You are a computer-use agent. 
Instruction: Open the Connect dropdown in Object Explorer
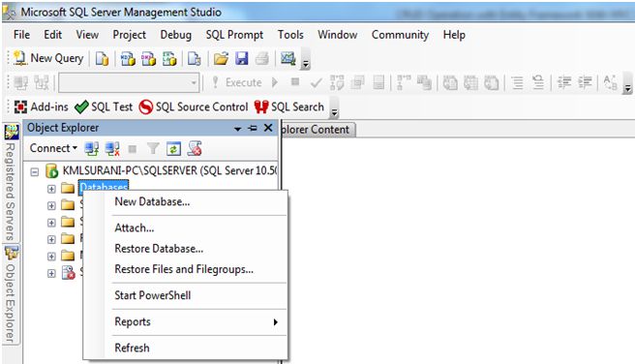click(x=53, y=148)
